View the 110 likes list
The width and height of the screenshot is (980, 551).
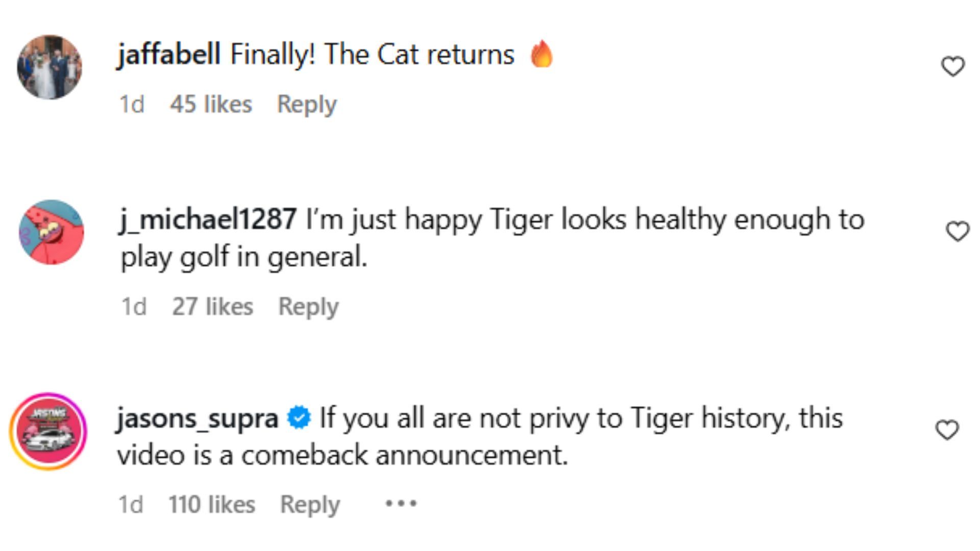(x=212, y=505)
